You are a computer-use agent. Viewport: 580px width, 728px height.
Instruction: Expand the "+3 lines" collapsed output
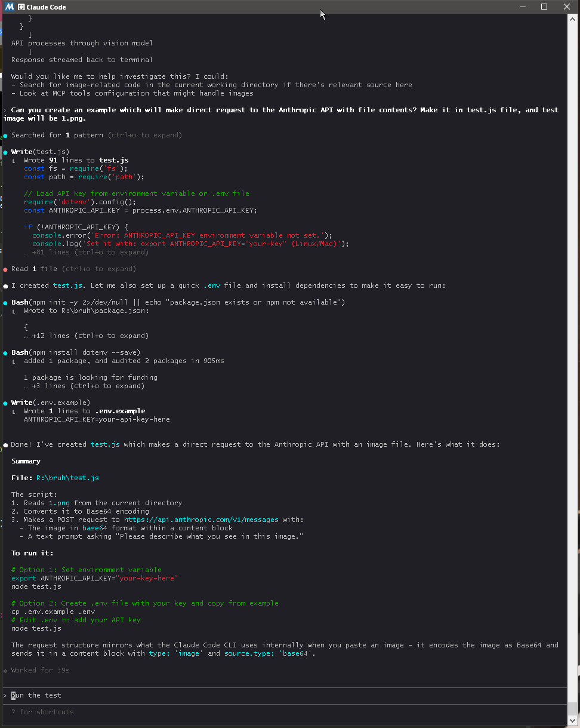tap(84, 386)
